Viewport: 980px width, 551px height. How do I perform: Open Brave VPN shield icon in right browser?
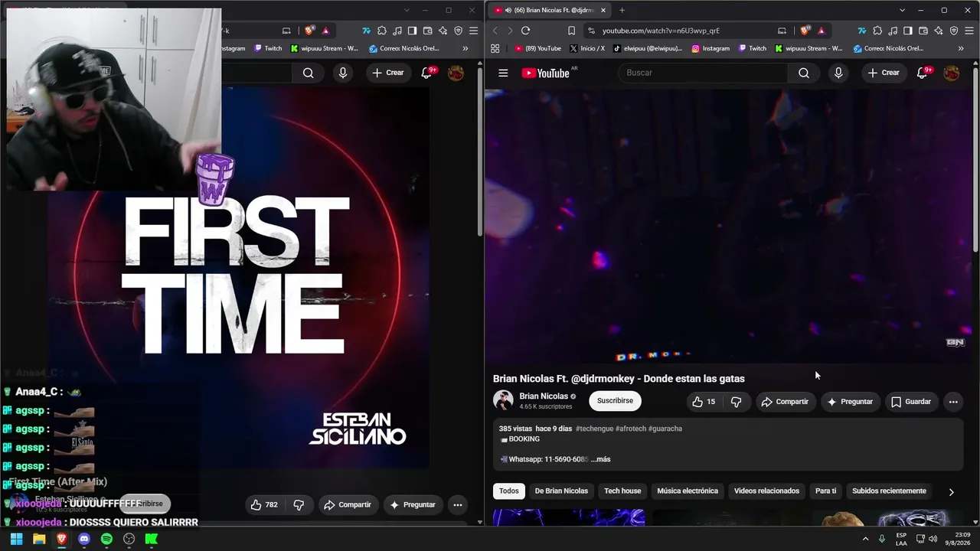[954, 31]
